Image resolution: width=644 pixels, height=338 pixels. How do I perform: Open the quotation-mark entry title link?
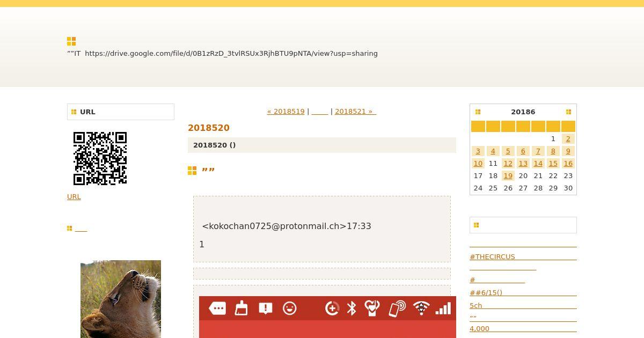208,171
